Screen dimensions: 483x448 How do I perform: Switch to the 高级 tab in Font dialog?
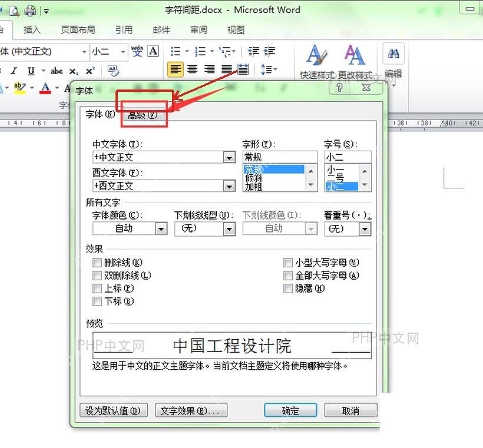[143, 115]
